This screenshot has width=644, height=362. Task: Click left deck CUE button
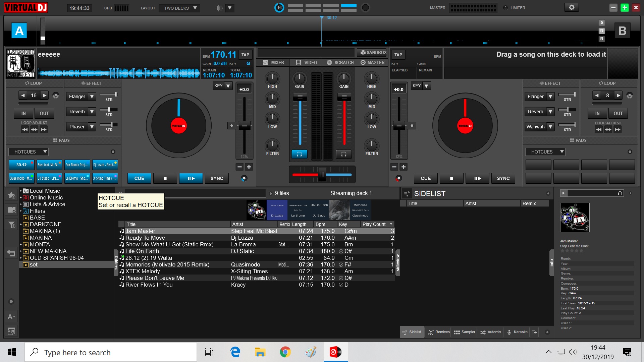pos(139,178)
